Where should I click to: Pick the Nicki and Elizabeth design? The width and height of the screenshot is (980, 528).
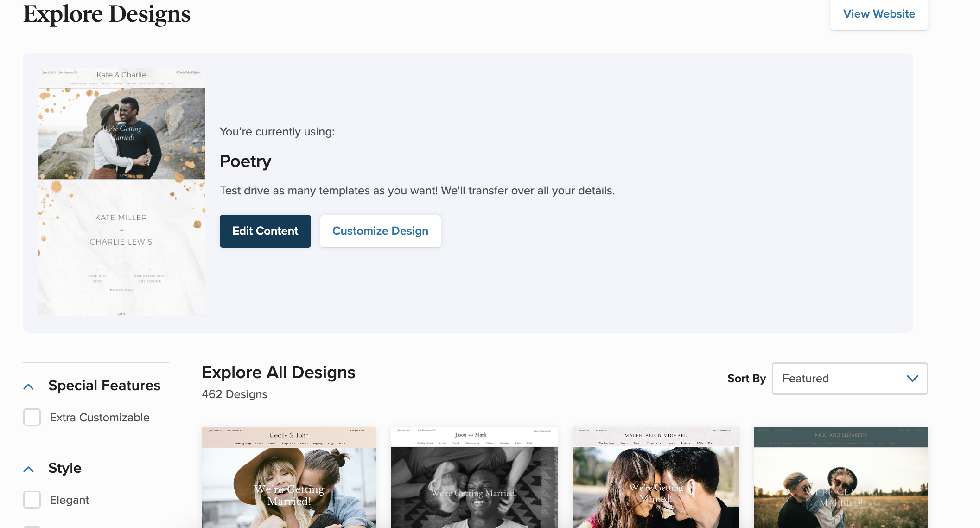coord(840,477)
